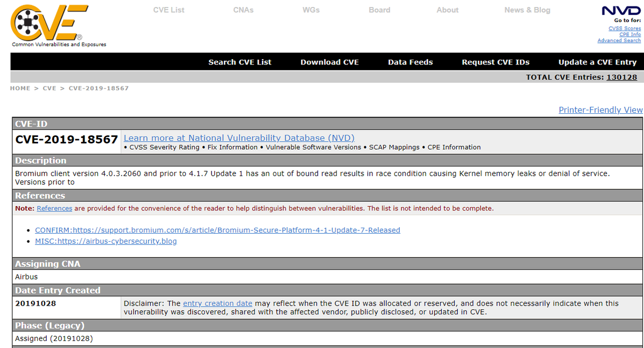This screenshot has width=644, height=348.
Task: Open the Board menu
Action: coord(379,10)
